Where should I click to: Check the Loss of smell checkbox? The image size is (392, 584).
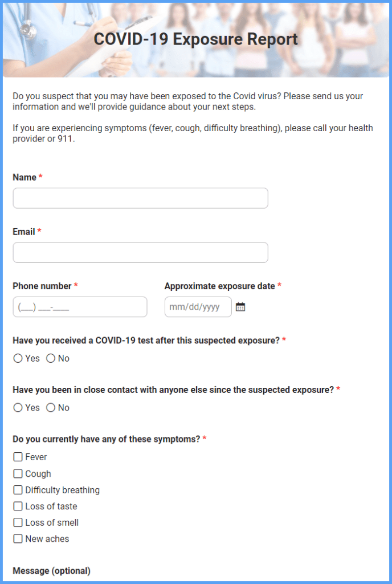click(x=17, y=522)
